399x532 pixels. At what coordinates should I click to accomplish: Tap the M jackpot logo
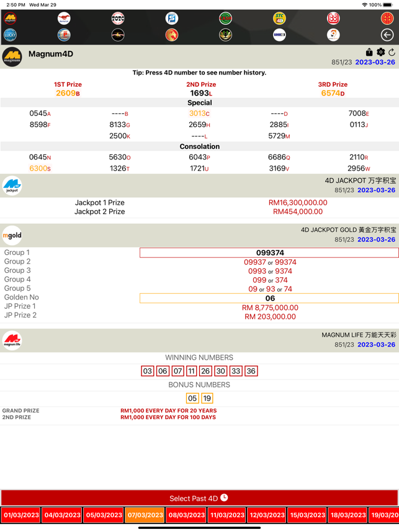click(x=12, y=185)
